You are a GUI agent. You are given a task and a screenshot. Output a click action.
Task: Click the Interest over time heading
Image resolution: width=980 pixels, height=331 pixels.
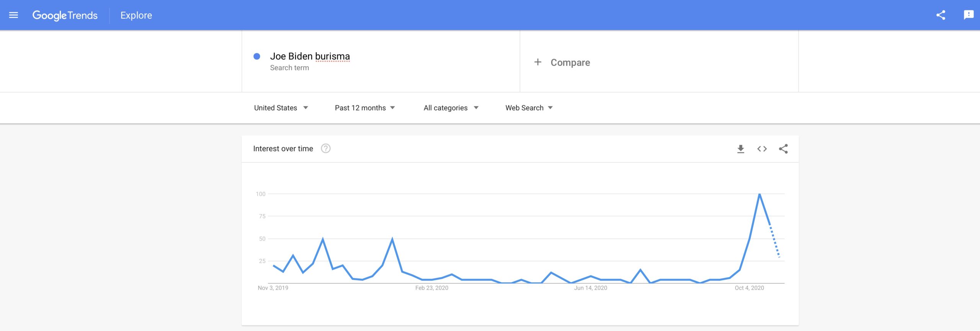tap(283, 149)
